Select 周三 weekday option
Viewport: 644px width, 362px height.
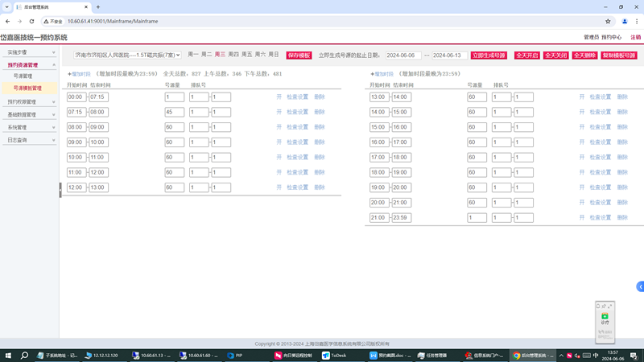[220, 55]
